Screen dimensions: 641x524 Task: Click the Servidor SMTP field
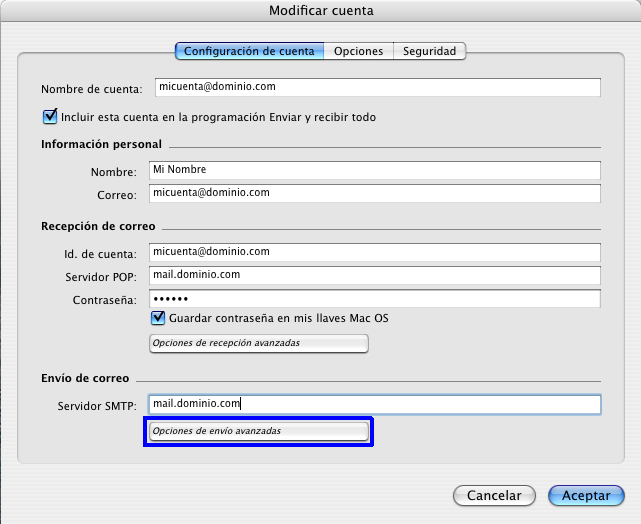coord(374,404)
